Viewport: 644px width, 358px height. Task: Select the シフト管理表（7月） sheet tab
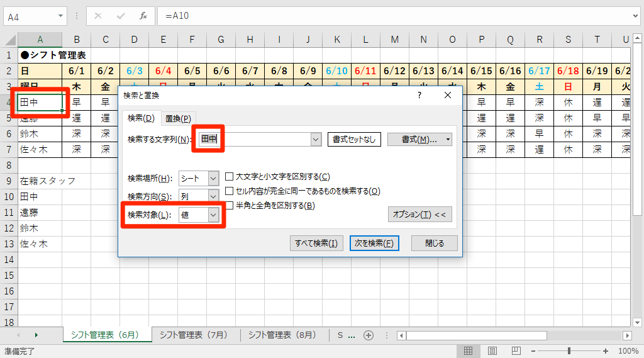coord(194,335)
